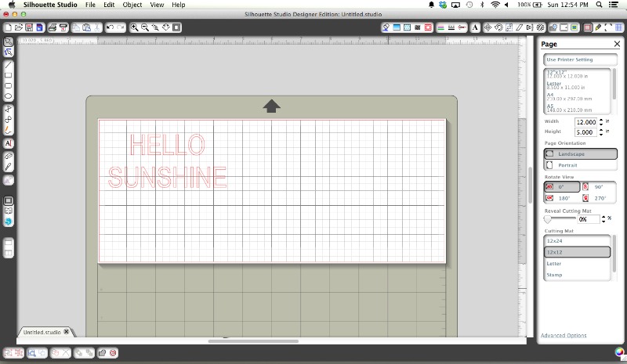
Task: Click the horizontal scrollbar below the canvas
Action: [253, 341]
